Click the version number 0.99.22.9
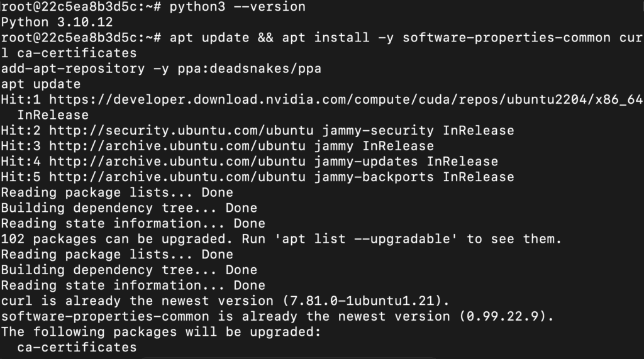Screen dimensions: 644x359 [x=508, y=316]
